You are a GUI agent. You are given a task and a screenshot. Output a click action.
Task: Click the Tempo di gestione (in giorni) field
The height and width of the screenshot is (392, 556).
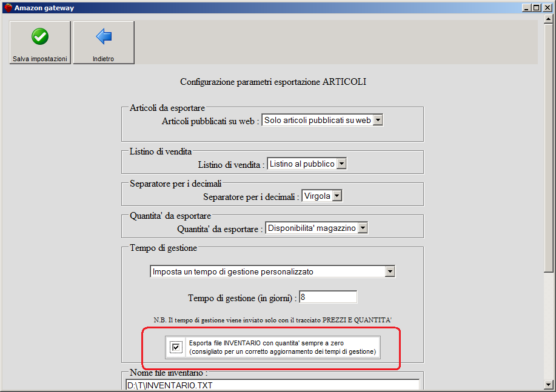click(x=328, y=297)
